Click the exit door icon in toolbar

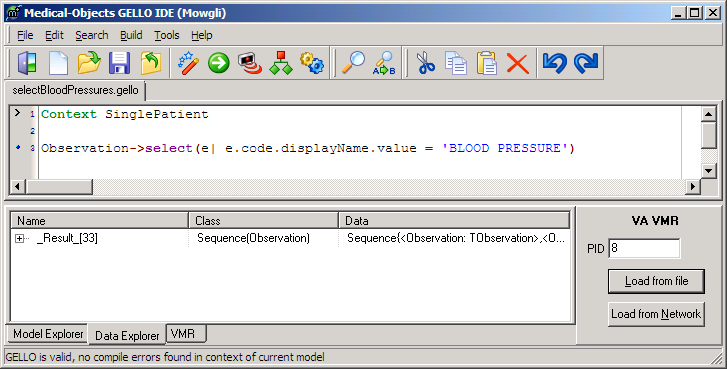click(x=27, y=63)
